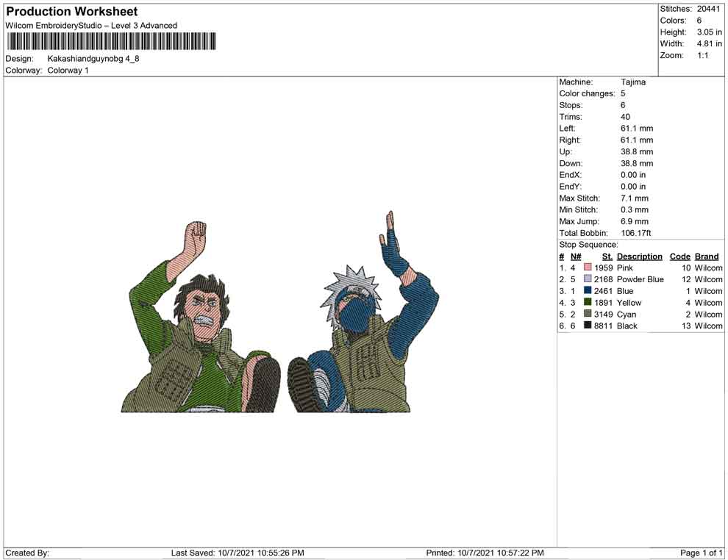Viewport: 728px width, 560px height.
Task: Click the 'Code' column header
Action: pos(680,256)
